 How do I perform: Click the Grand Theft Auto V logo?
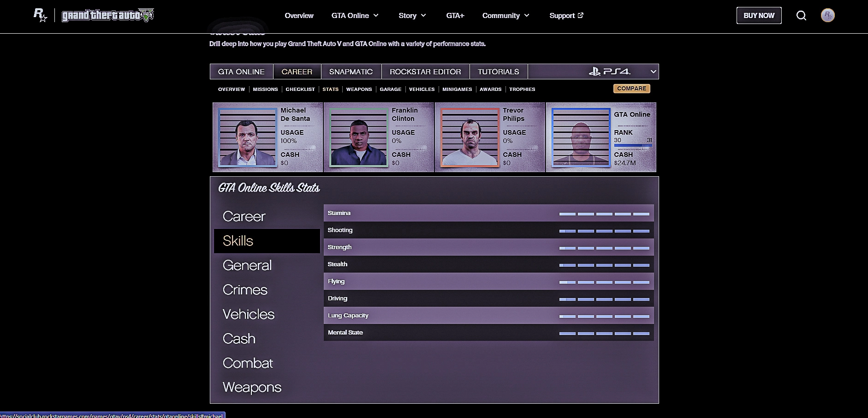(x=108, y=15)
